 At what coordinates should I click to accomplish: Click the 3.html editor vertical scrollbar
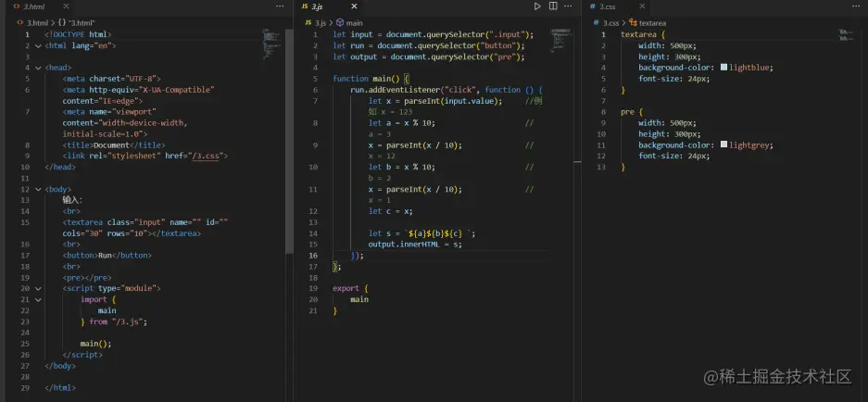click(289, 141)
